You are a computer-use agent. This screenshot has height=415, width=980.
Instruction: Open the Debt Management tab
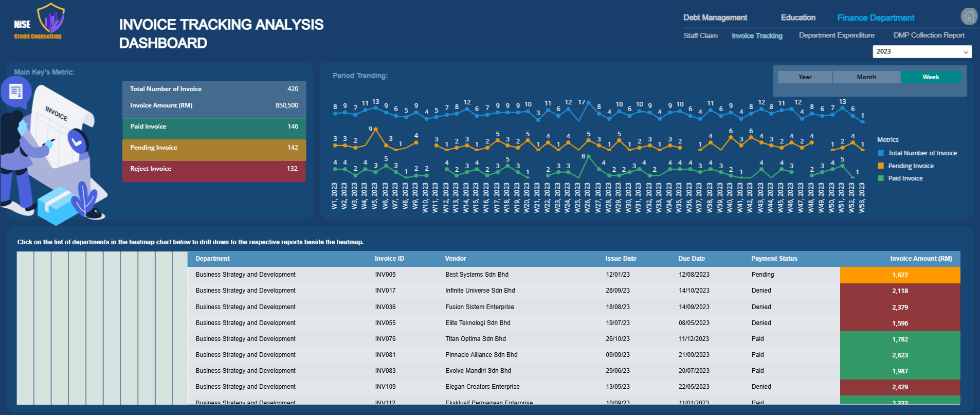pos(715,17)
